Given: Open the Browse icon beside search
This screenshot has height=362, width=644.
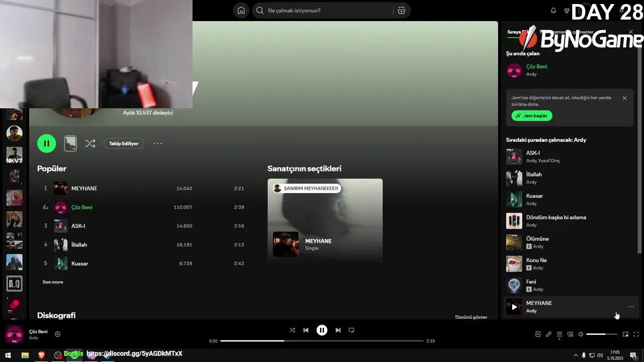Looking at the screenshot, I should [401, 11].
